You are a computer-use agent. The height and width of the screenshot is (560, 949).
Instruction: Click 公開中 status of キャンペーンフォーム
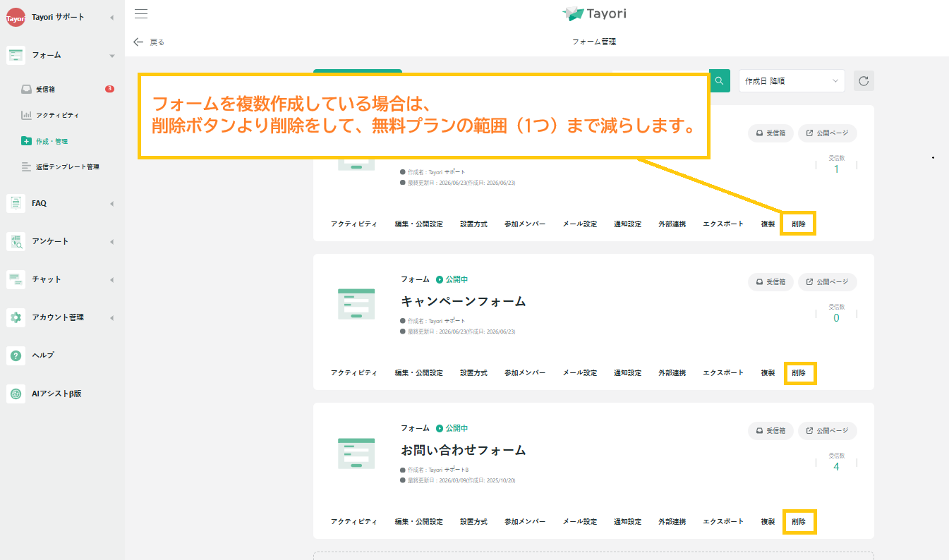452,279
